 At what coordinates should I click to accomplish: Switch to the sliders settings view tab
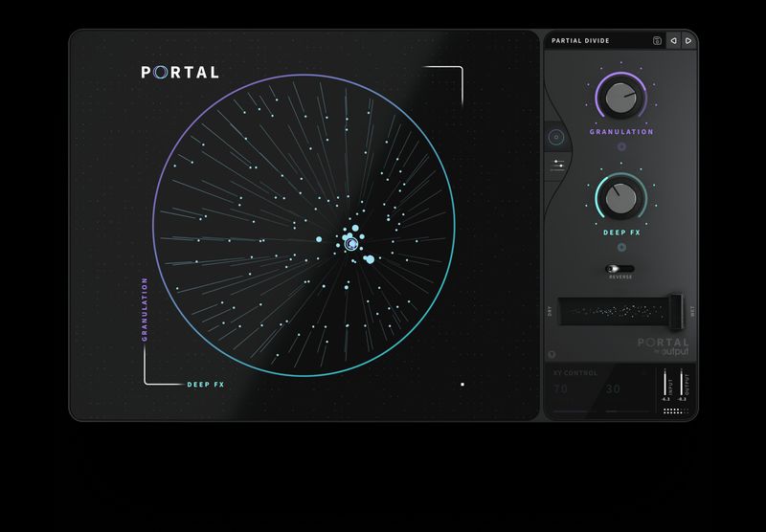557,166
